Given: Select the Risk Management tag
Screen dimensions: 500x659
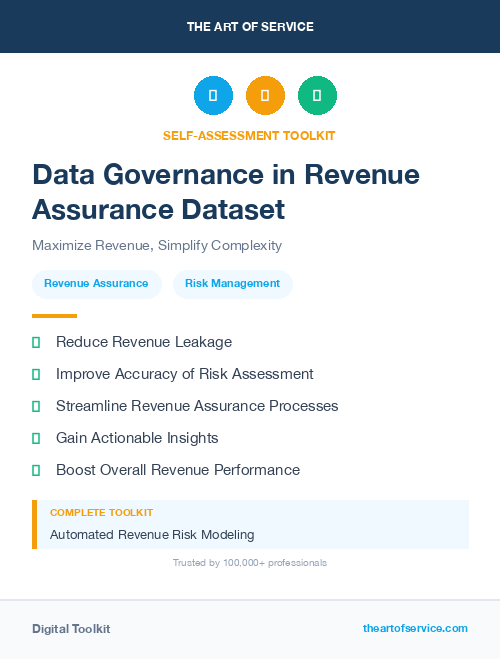Looking at the screenshot, I should pos(232,284).
